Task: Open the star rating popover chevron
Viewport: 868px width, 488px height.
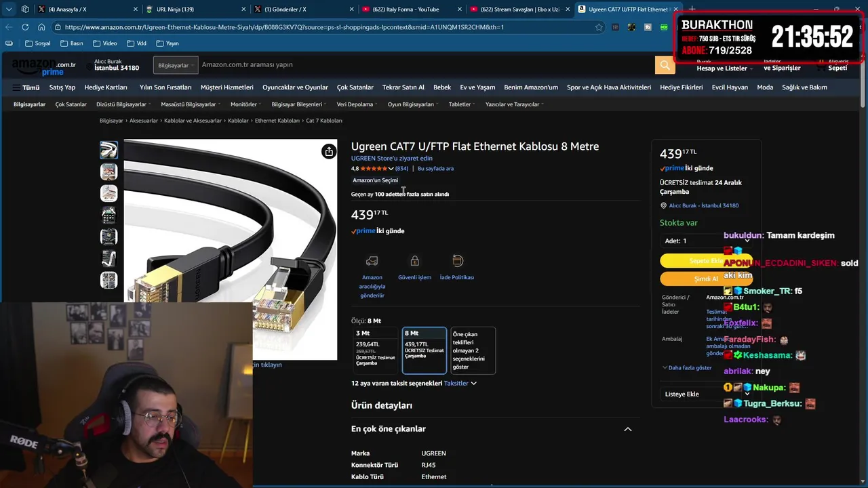Action: click(x=391, y=169)
